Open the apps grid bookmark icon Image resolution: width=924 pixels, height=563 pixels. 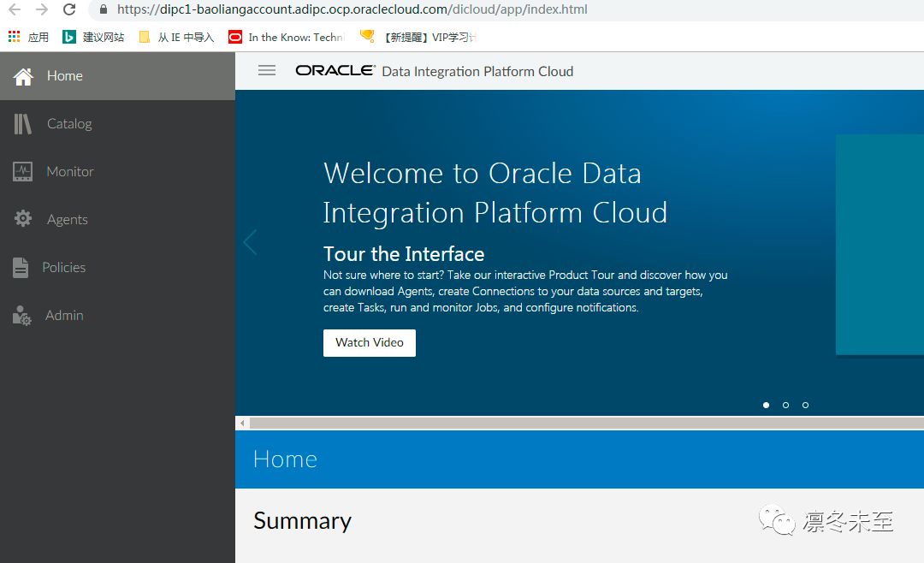point(15,37)
